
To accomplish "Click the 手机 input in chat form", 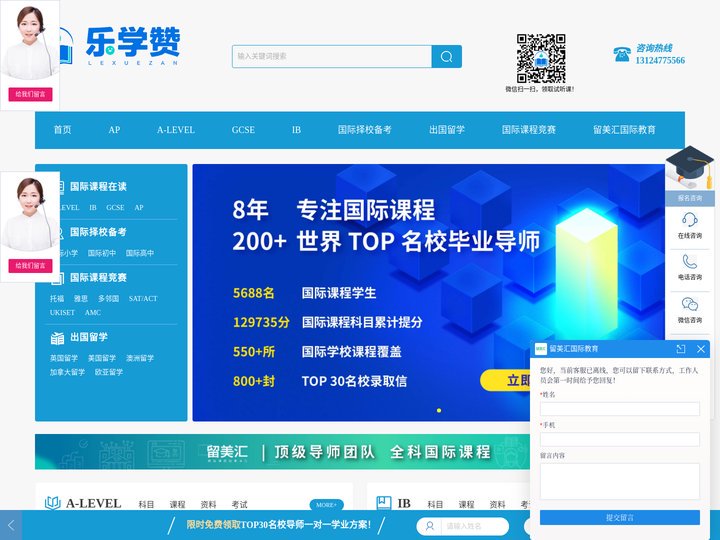I will pyautogui.click(x=620, y=439).
